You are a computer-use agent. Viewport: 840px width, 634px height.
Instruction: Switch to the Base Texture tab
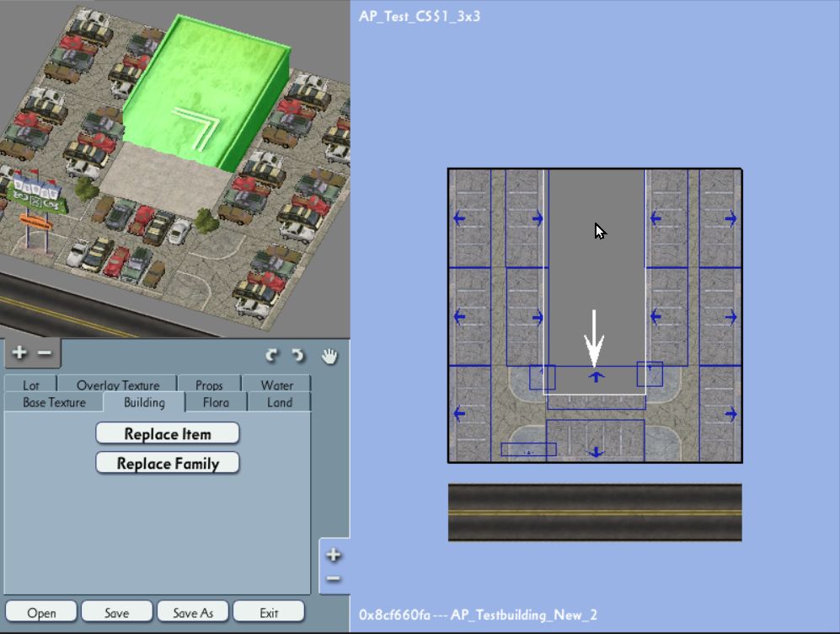54,402
